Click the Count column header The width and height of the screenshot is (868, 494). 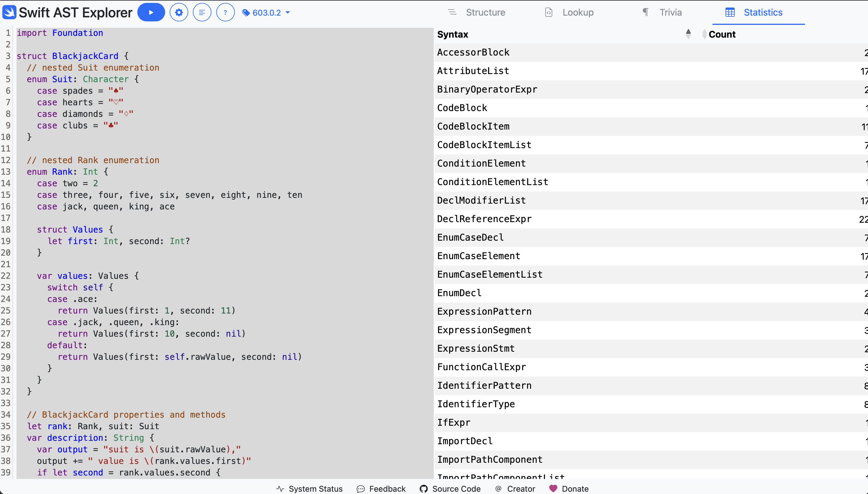point(722,34)
